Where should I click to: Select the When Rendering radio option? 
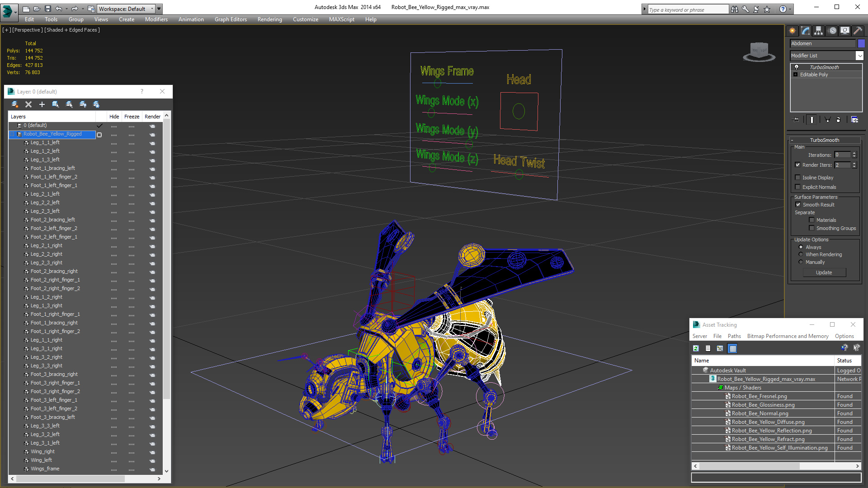[801, 254]
